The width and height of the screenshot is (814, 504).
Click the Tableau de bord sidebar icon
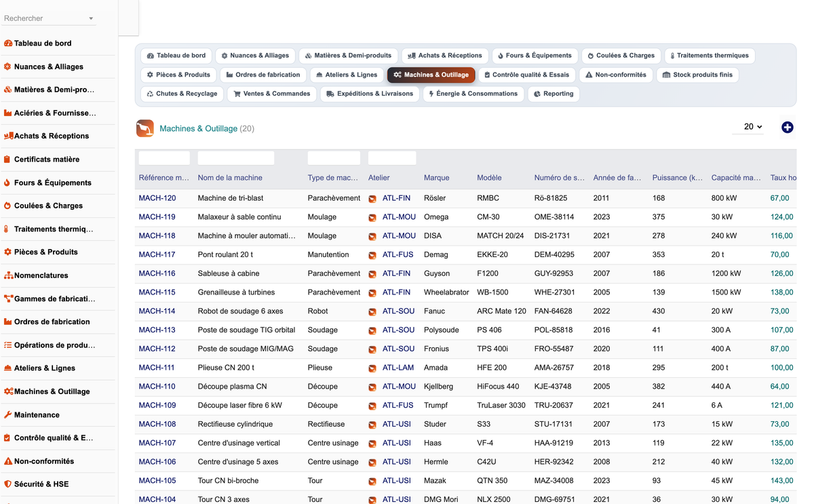8,43
